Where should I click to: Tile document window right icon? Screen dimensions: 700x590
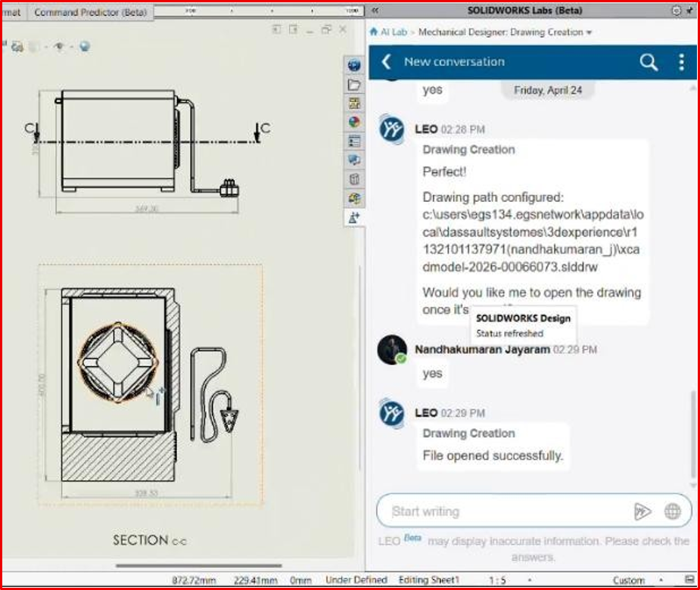294,29
